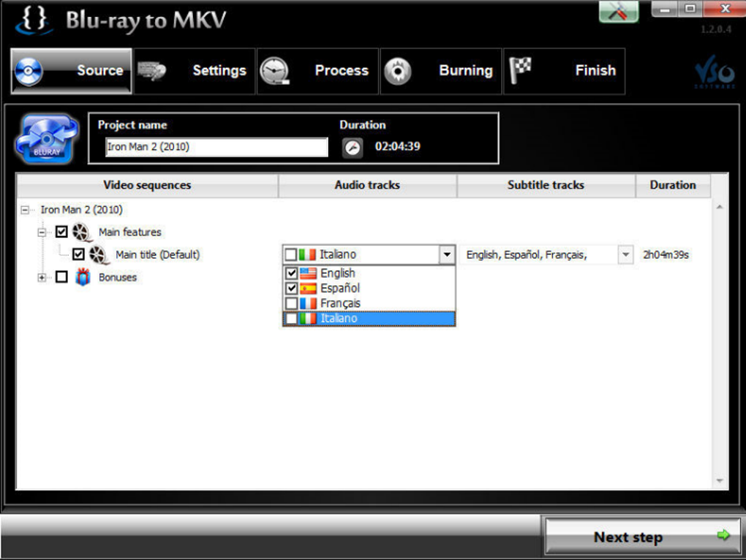Select the Bonuses tree label
Screen dimensions: 746x560
(x=118, y=277)
